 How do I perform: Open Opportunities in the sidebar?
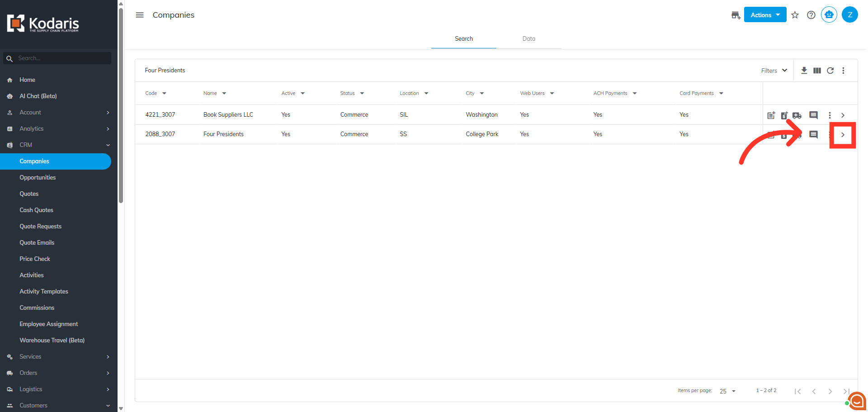[38, 178]
